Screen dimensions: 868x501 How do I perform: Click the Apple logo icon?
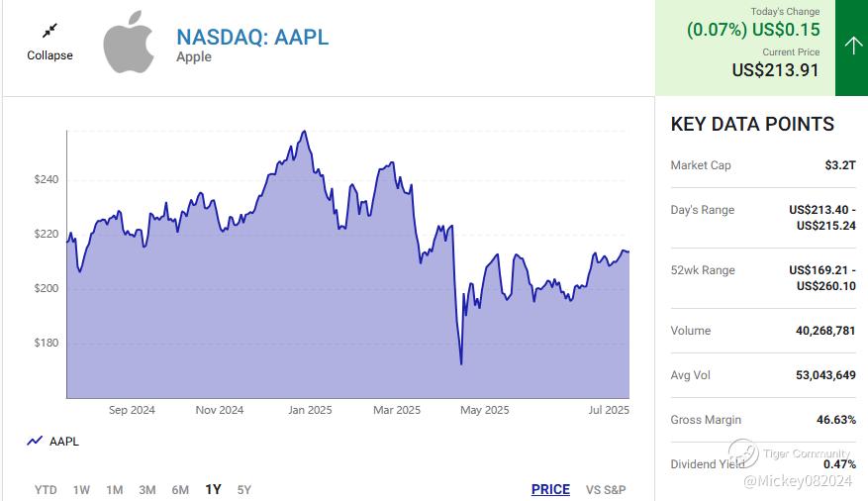[x=130, y=42]
